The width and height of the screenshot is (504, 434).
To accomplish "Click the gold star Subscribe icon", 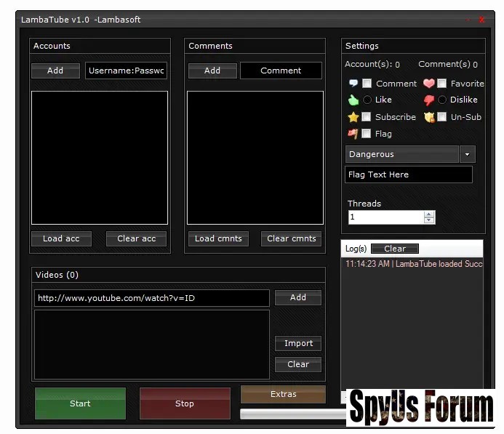I will pos(353,117).
